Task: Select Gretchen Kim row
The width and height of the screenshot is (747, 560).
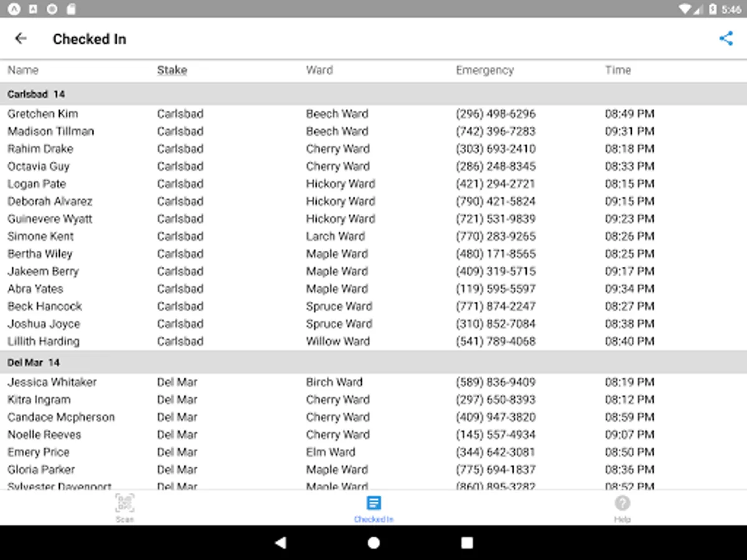Action: (374, 114)
